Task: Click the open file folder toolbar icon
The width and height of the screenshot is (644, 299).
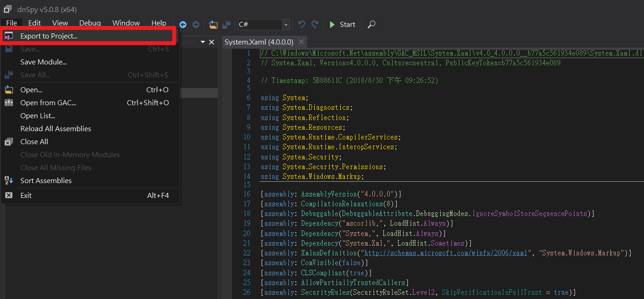Action: coord(213,25)
